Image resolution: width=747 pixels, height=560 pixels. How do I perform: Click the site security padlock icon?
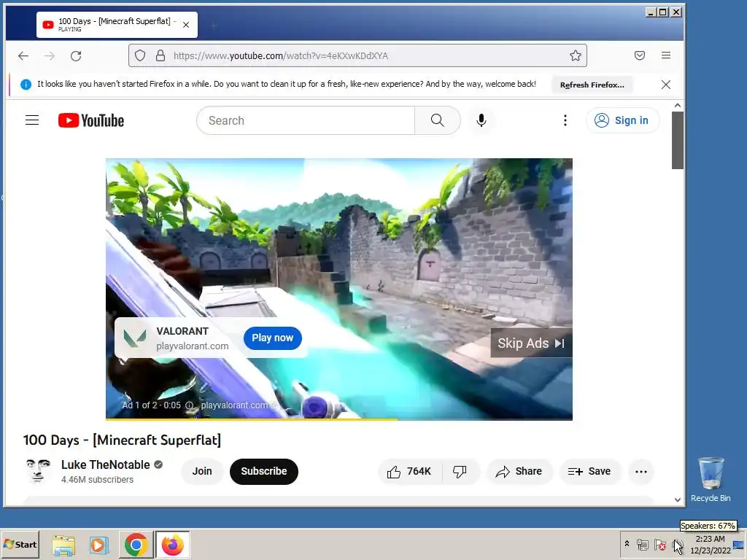[x=160, y=55]
